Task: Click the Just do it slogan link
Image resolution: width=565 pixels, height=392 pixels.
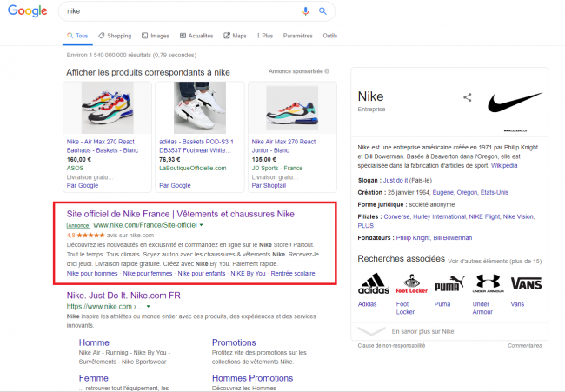Action: (395, 181)
